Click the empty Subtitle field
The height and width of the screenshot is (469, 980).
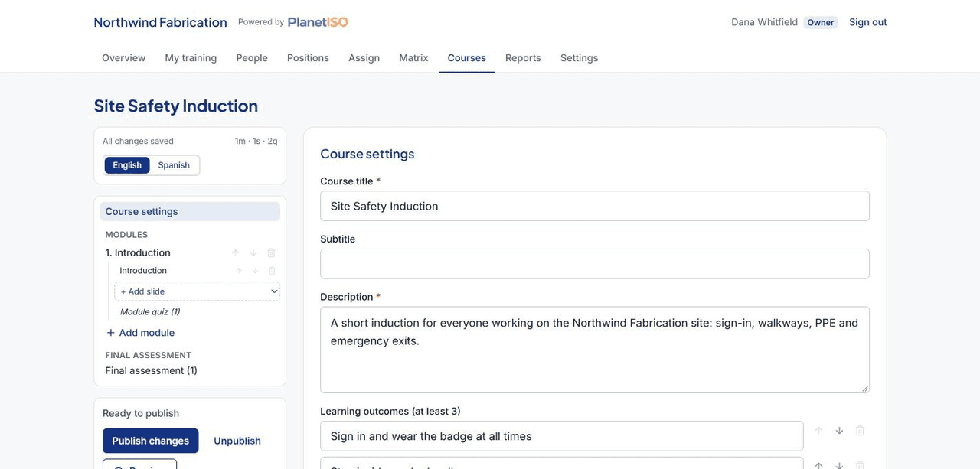[x=595, y=264]
